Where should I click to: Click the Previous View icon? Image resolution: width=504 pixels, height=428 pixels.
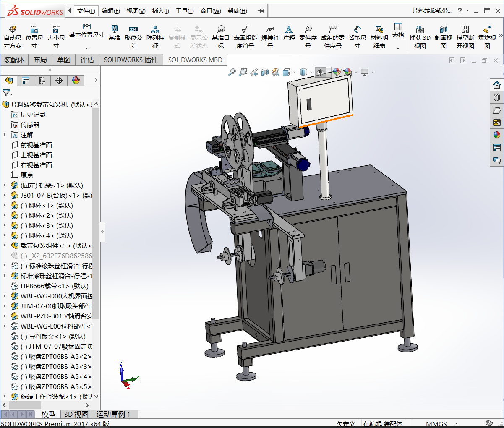[254, 72]
